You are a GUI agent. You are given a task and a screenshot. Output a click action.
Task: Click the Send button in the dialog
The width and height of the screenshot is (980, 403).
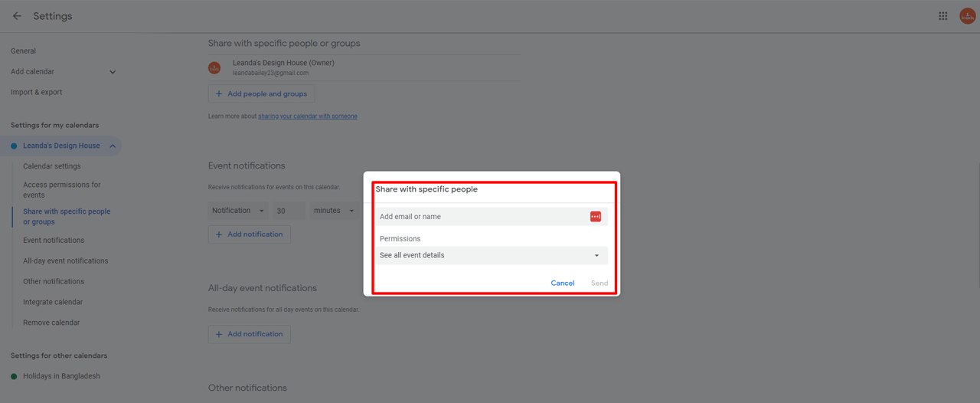[x=599, y=283]
